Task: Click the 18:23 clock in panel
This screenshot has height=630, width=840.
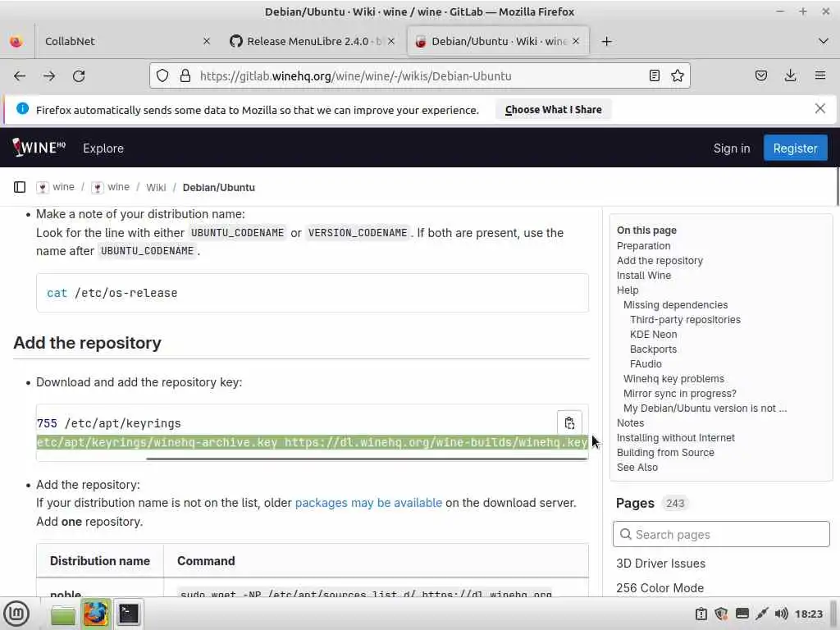Action: pos(808,614)
